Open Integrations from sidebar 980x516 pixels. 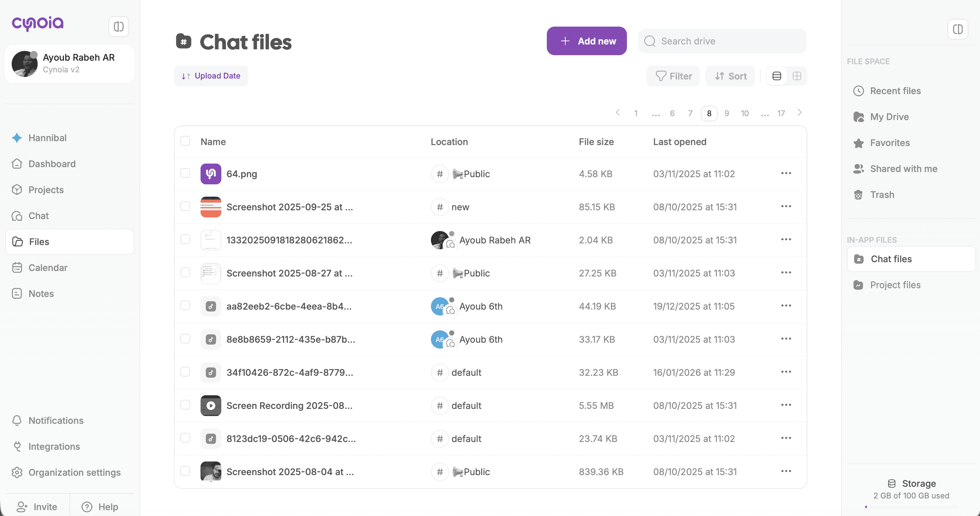click(x=54, y=446)
